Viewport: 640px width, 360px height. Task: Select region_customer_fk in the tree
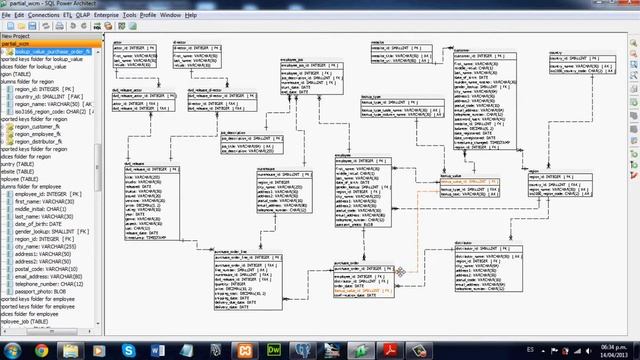click(38, 127)
